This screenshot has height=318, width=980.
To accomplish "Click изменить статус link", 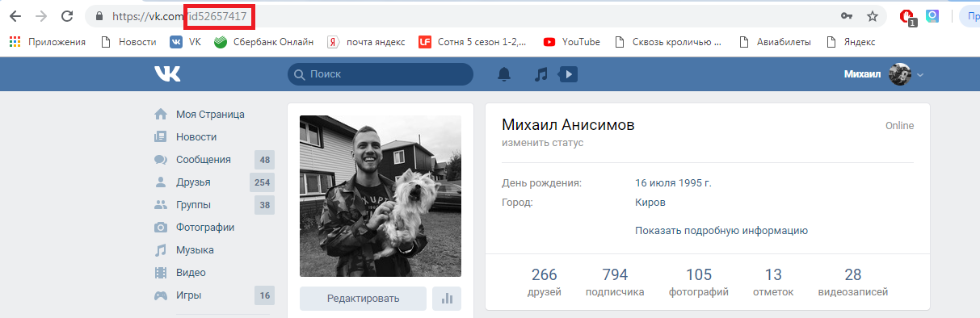I will tap(542, 143).
